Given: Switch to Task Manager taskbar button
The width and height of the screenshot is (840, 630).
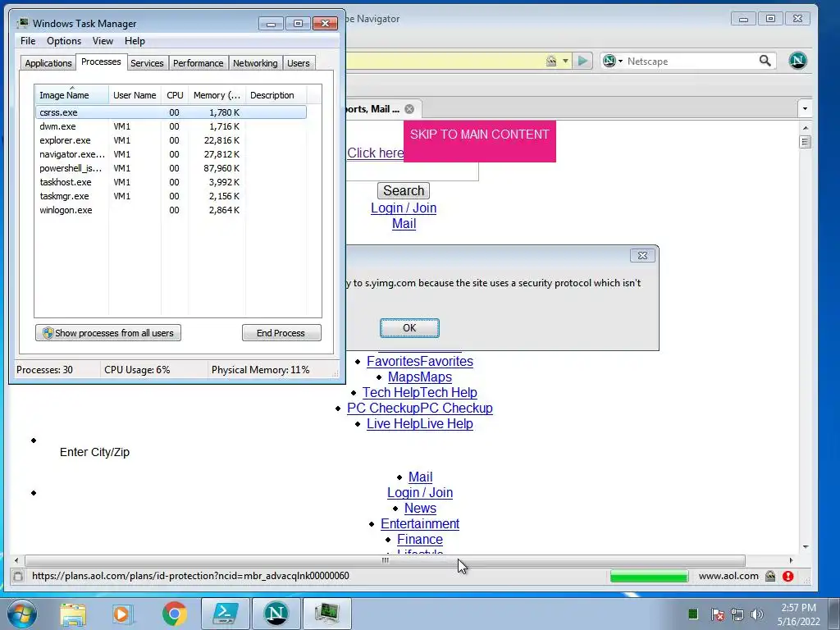Looking at the screenshot, I should click(327, 614).
